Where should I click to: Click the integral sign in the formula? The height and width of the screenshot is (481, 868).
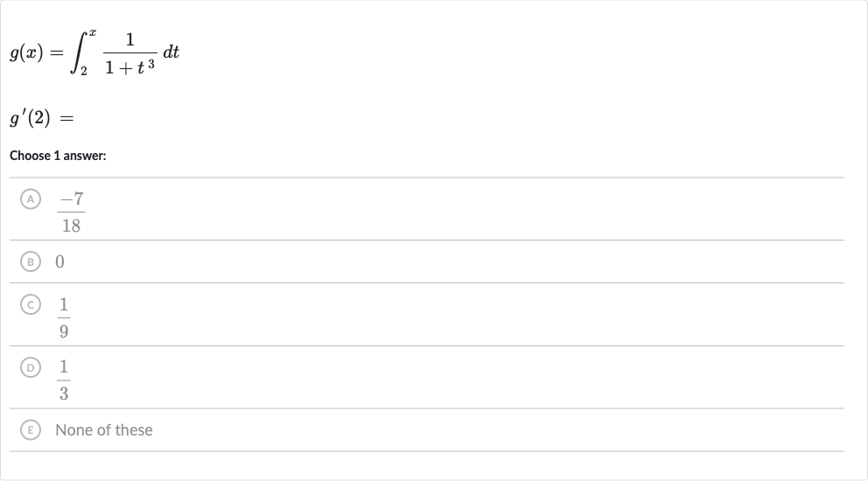tap(79, 52)
